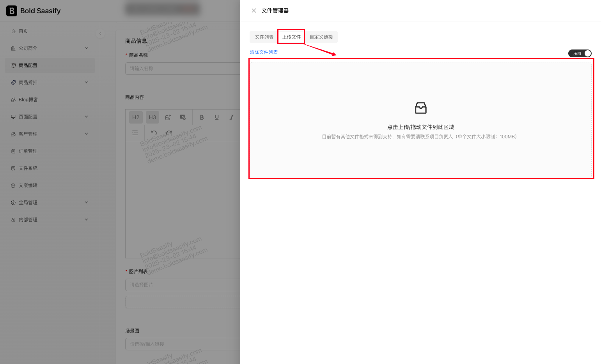This screenshot has width=601, height=364.
Task: Open Blog博客 in the sidebar
Action: coord(50,100)
